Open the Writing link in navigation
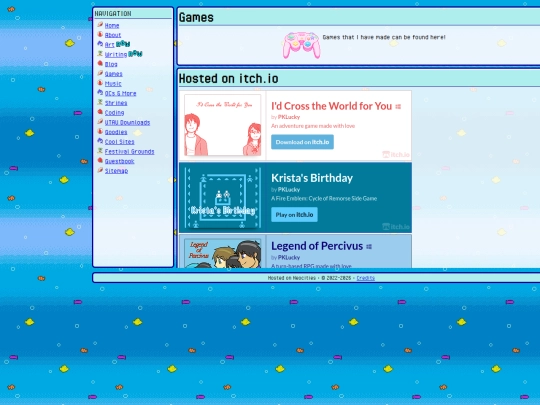 point(116,54)
